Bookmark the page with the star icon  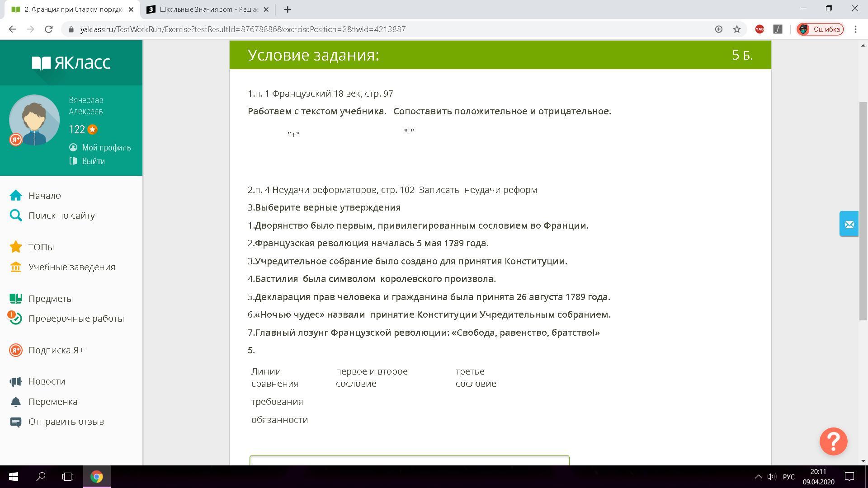(x=737, y=29)
